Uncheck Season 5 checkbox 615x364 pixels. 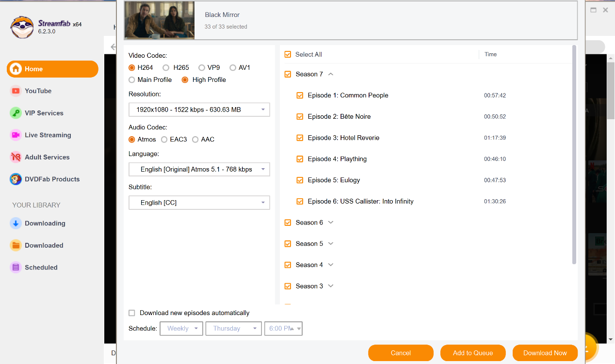(x=288, y=244)
